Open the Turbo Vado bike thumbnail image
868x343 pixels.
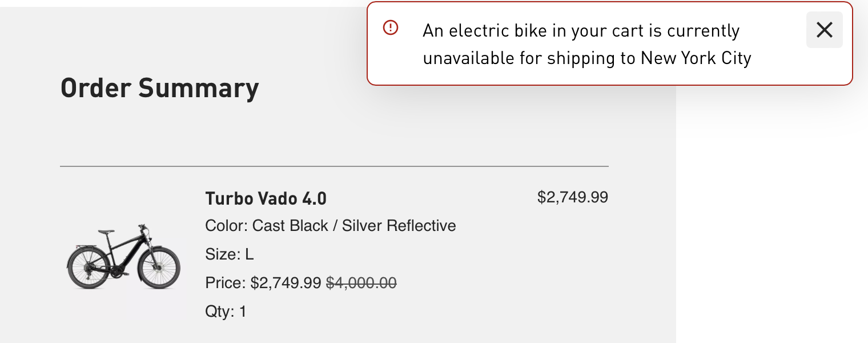pos(123,257)
